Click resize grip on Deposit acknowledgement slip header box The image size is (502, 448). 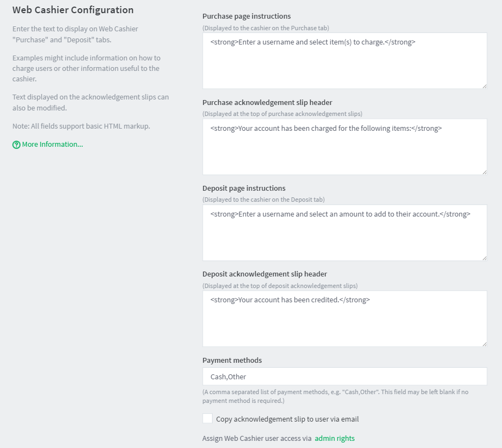[484, 344]
